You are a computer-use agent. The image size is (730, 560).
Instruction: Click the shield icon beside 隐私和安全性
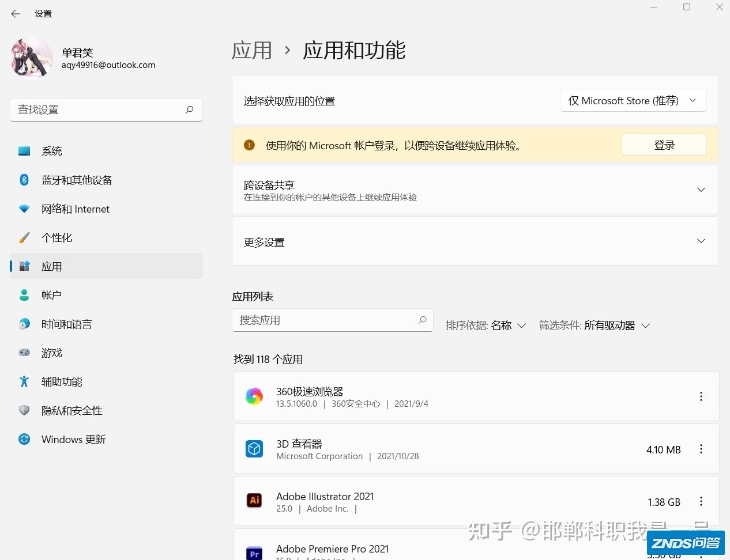(x=24, y=410)
